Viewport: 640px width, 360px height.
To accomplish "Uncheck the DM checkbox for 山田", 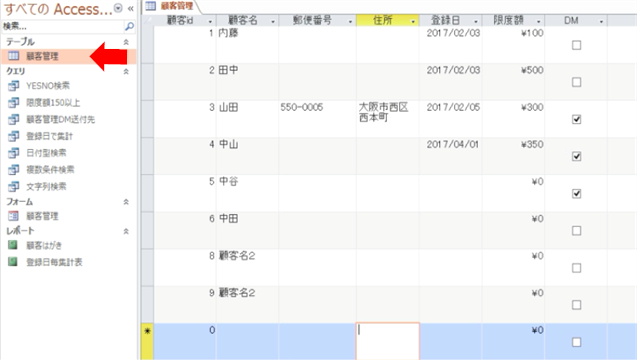I will (576, 120).
